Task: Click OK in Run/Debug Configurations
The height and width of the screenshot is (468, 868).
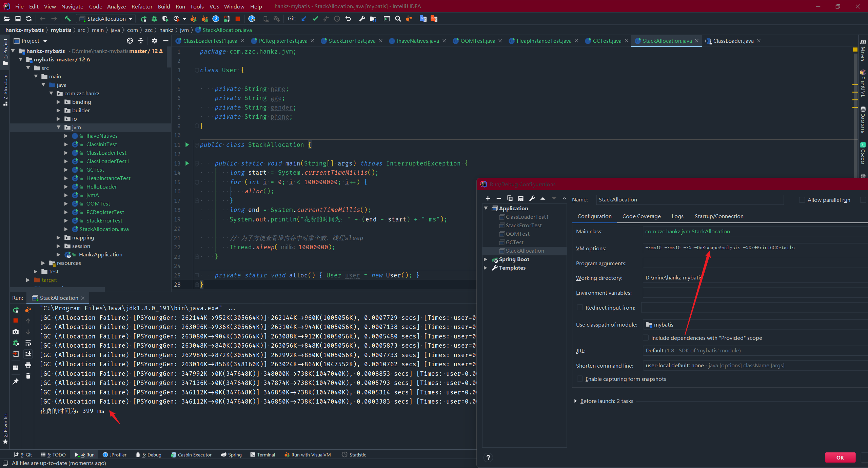Action: click(x=840, y=457)
